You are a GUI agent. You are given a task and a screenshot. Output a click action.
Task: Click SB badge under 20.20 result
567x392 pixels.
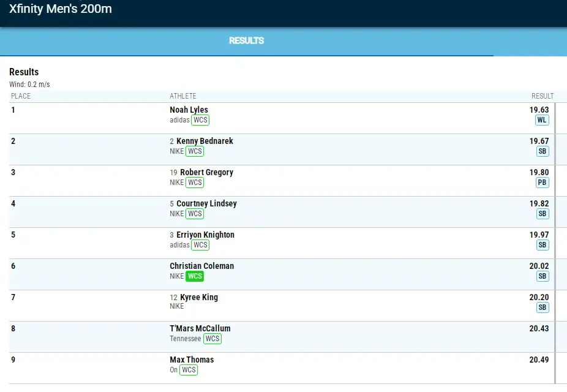point(542,307)
